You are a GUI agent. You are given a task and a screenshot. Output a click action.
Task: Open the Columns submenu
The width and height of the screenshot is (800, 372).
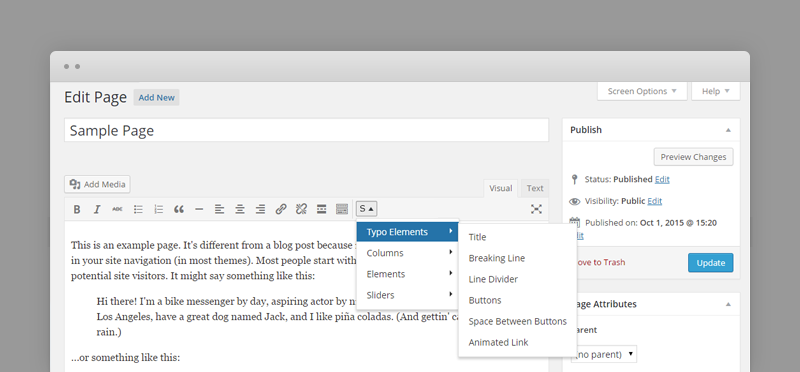click(x=407, y=253)
